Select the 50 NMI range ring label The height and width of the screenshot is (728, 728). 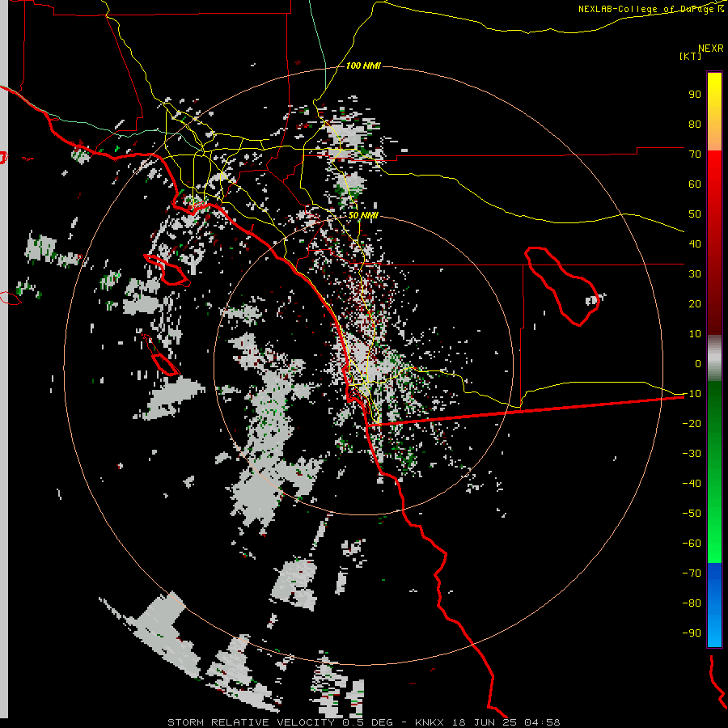363,215
